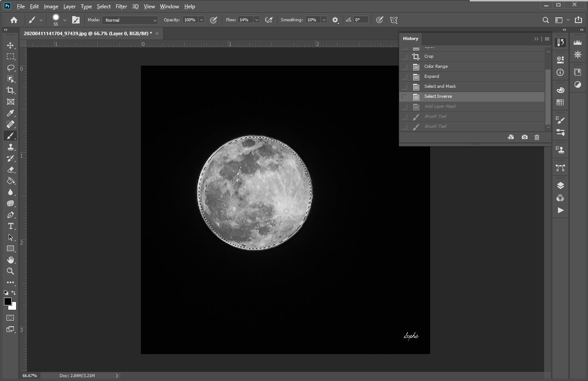Open the History panel options menu
588x381 pixels.
coord(547,39)
